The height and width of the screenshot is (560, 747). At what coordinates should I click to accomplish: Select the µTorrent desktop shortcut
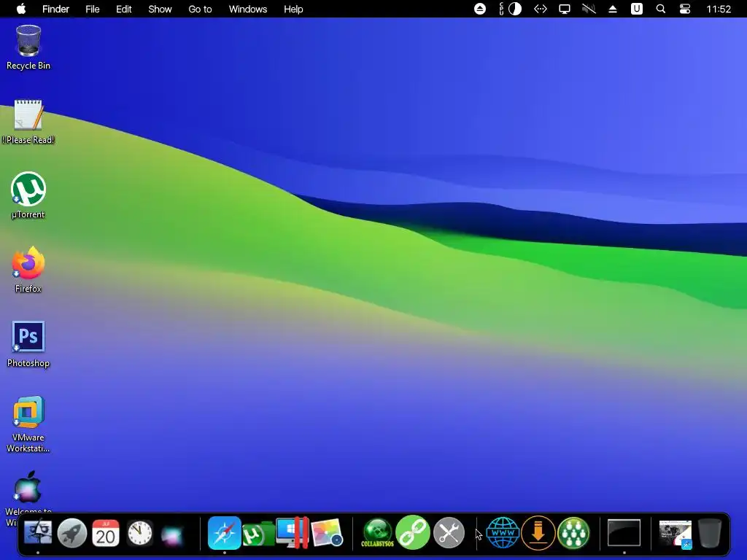point(28,195)
